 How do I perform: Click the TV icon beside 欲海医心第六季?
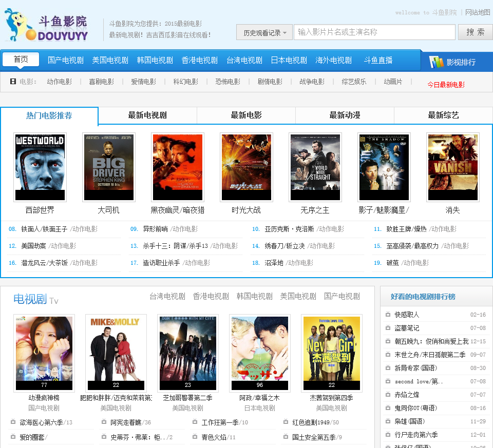pyautogui.click(x=13, y=422)
